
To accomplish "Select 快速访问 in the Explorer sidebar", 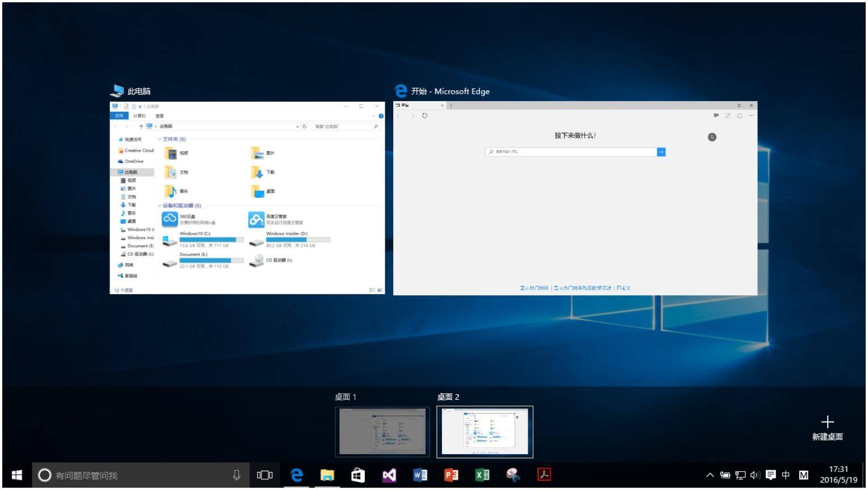I will [130, 139].
